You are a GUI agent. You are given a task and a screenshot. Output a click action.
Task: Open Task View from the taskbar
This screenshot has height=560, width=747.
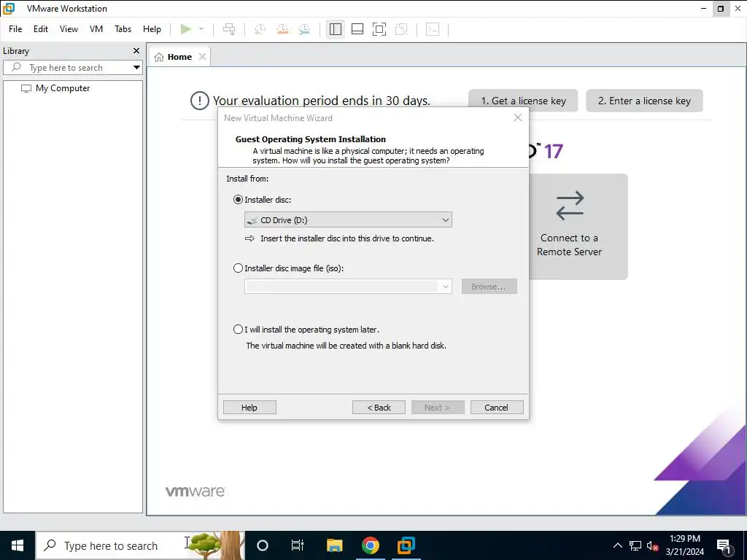(x=298, y=545)
